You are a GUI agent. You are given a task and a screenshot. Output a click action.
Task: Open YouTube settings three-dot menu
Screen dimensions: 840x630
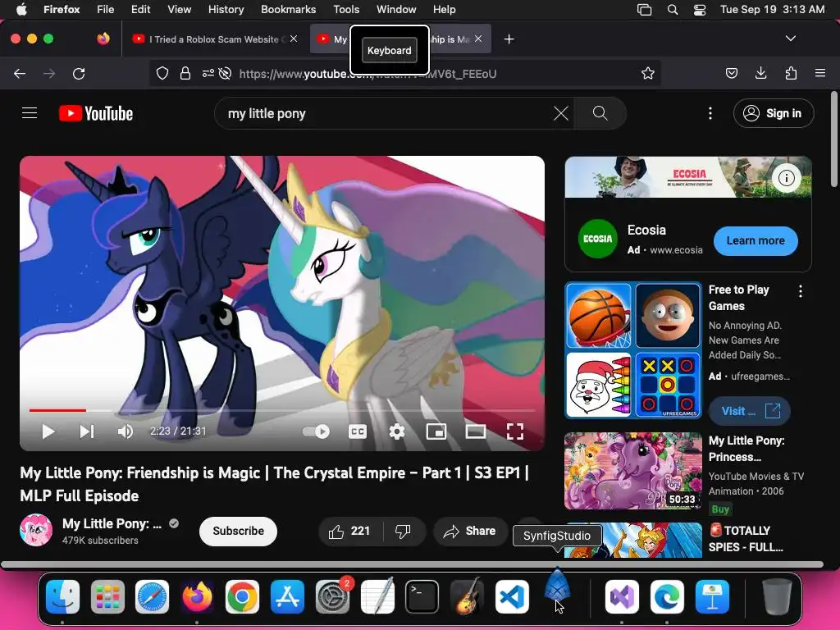[710, 113]
